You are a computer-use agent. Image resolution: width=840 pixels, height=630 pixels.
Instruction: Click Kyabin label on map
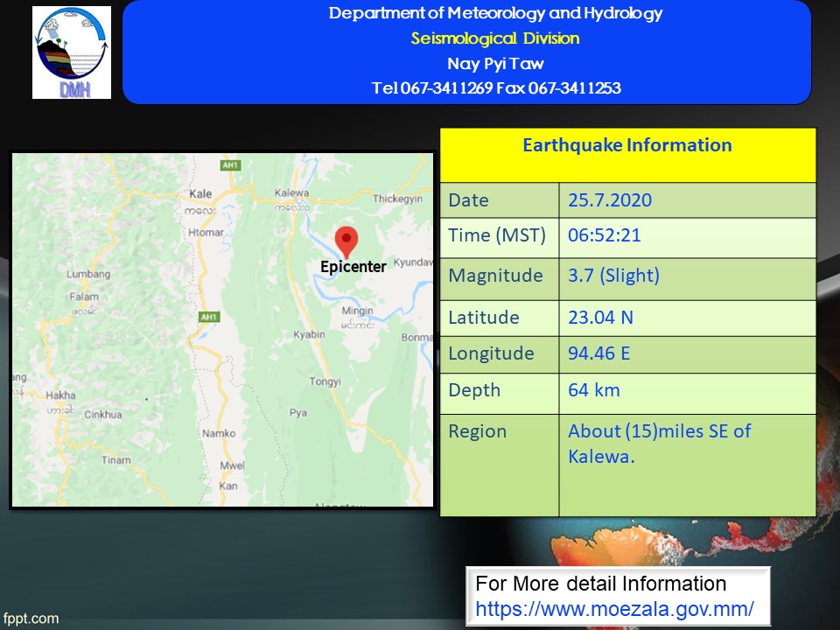pyautogui.click(x=309, y=334)
